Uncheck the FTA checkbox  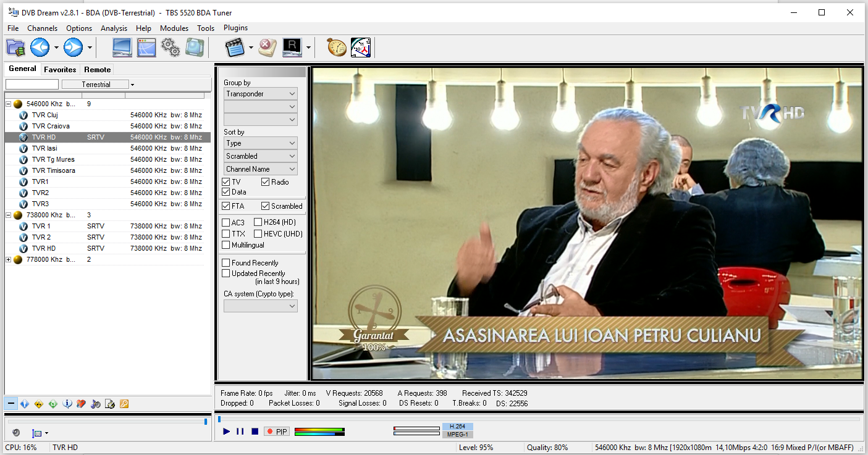(x=226, y=206)
